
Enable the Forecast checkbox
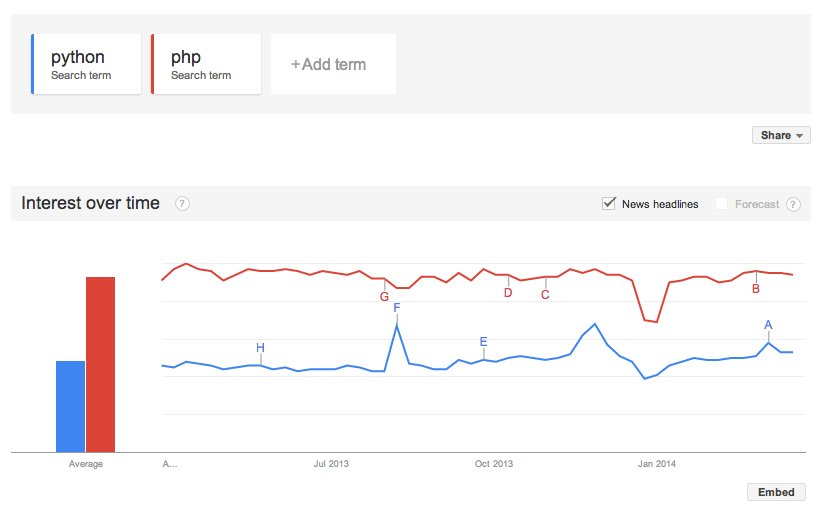(x=721, y=204)
